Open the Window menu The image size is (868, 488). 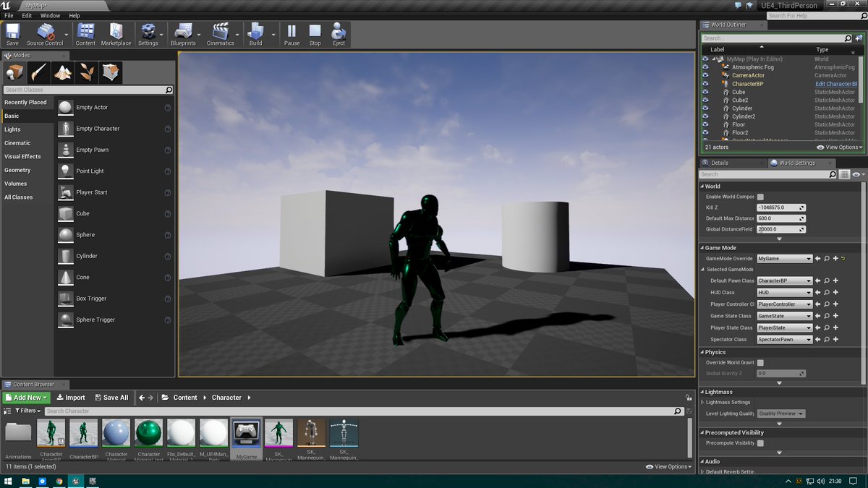tap(50, 15)
